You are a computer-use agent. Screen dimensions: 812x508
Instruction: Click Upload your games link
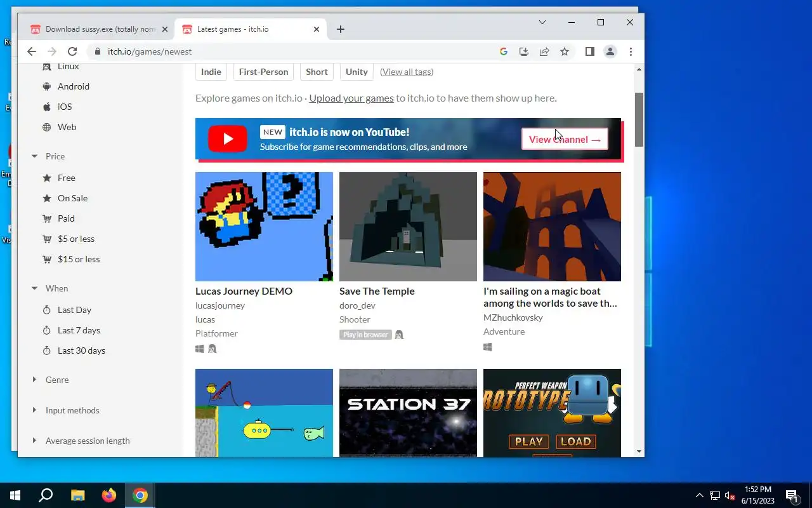pyautogui.click(x=351, y=98)
